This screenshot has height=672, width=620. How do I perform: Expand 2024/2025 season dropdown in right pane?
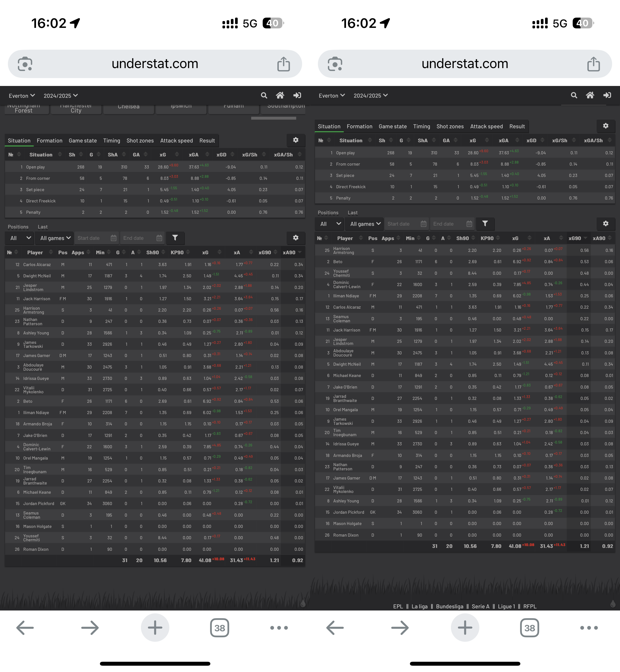371,96
